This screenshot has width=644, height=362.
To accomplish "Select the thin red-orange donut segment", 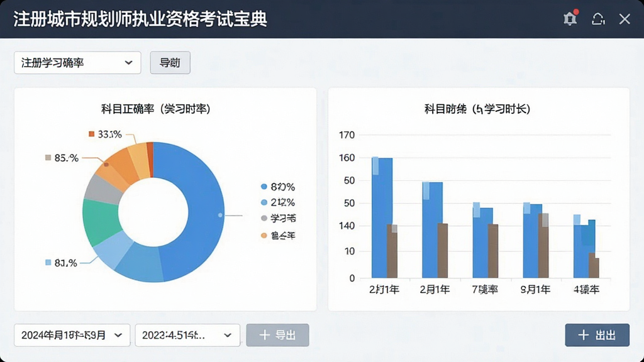I will (150, 159).
